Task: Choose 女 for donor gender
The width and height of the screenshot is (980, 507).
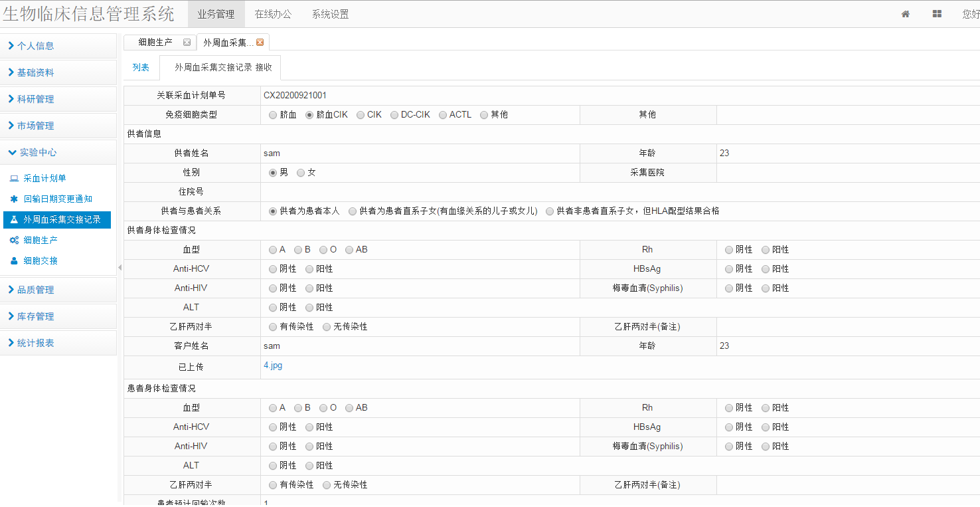Action: tap(301, 173)
